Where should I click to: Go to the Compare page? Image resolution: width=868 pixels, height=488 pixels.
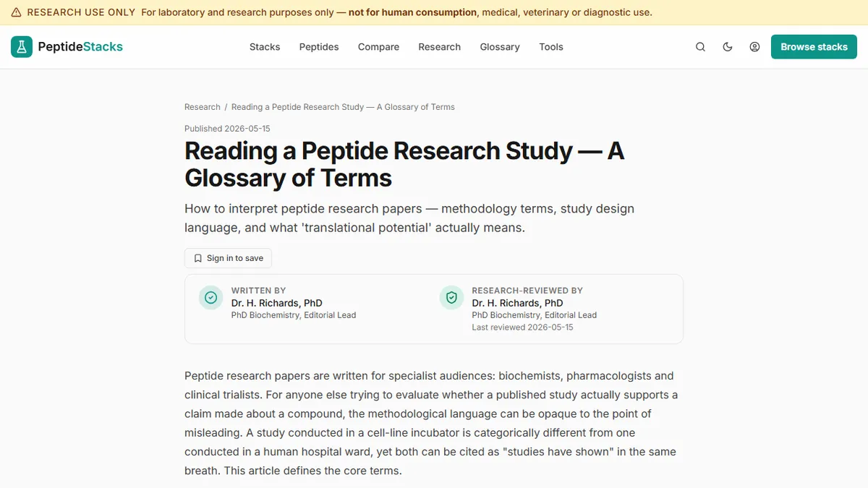point(378,47)
